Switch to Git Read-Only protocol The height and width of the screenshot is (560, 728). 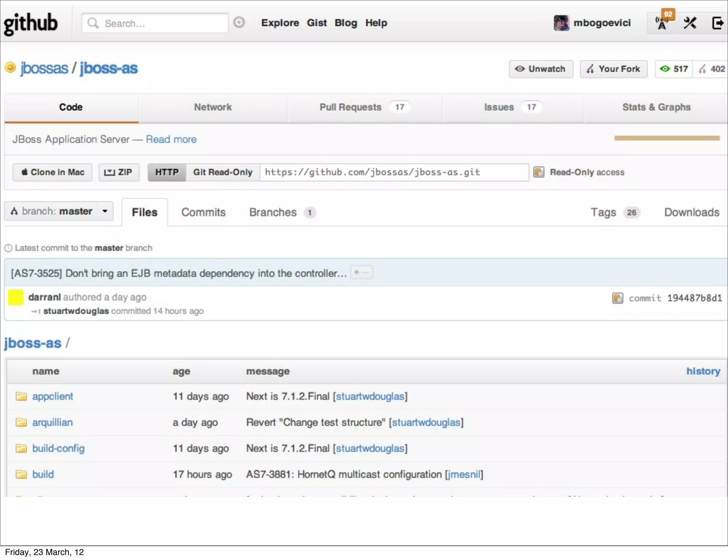[x=223, y=172]
